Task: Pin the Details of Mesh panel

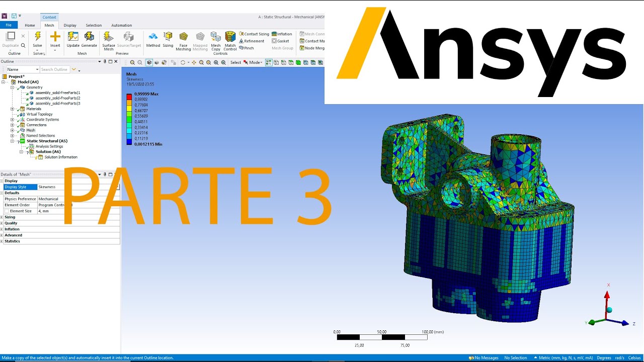Action: tap(105, 174)
